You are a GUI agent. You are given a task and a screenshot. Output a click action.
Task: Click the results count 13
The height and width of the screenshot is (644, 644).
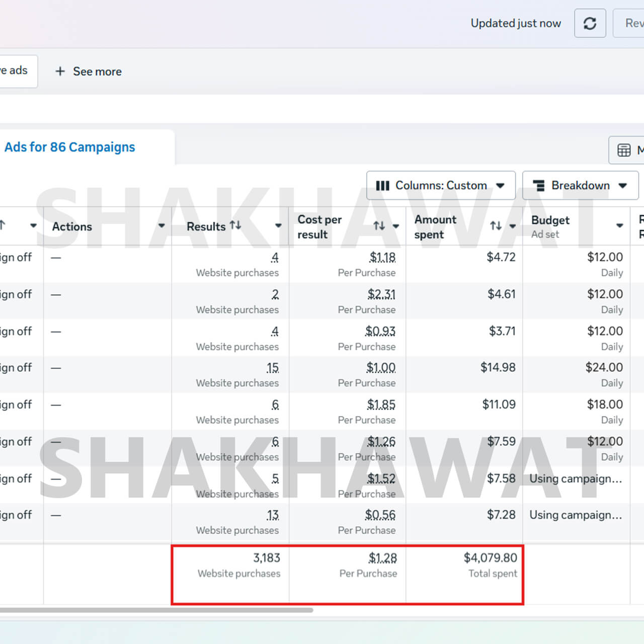tap(273, 515)
